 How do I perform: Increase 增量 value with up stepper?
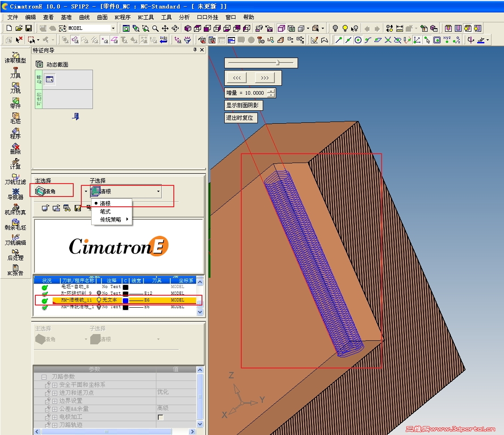[x=272, y=91]
